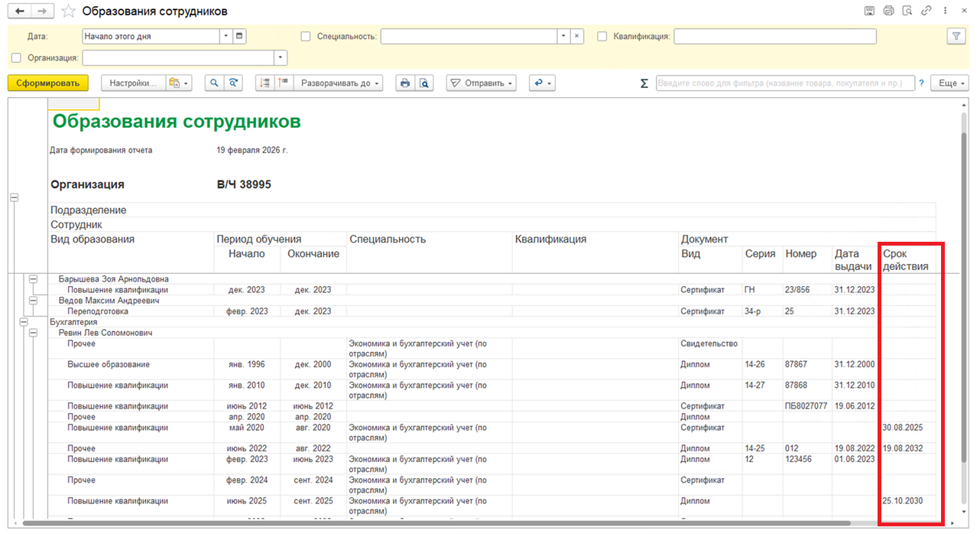
Task: Collapse all groups toolbar icon
Action: tap(265, 83)
